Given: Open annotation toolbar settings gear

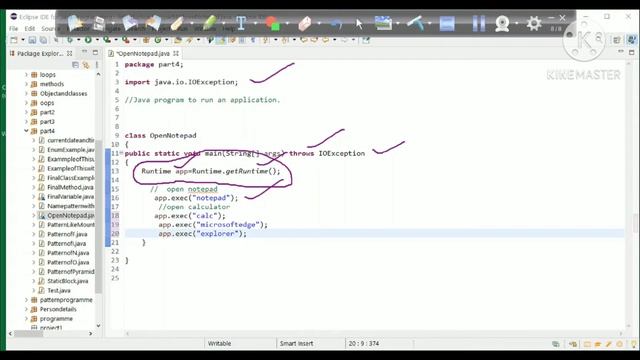Looking at the screenshot, I should coord(534,24).
